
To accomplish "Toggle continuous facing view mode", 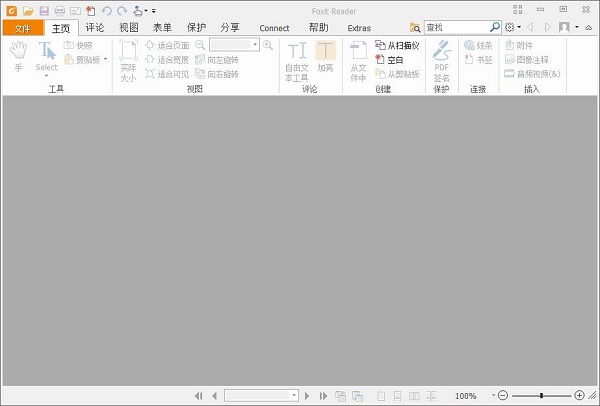I will click(x=431, y=396).
